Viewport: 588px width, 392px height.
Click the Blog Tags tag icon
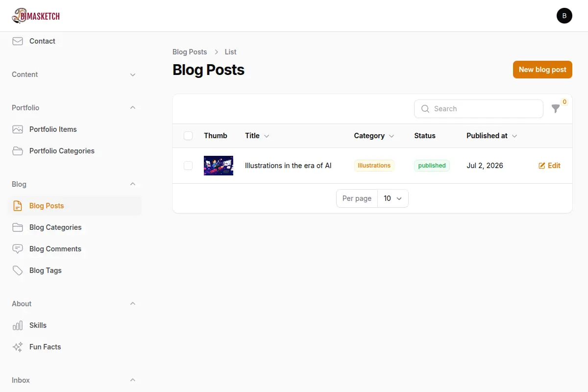tap(18, 270)
